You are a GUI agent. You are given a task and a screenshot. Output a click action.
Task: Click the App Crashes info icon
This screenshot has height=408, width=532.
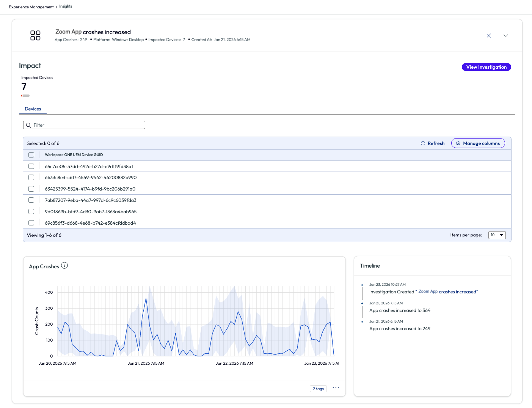point(64,266)
